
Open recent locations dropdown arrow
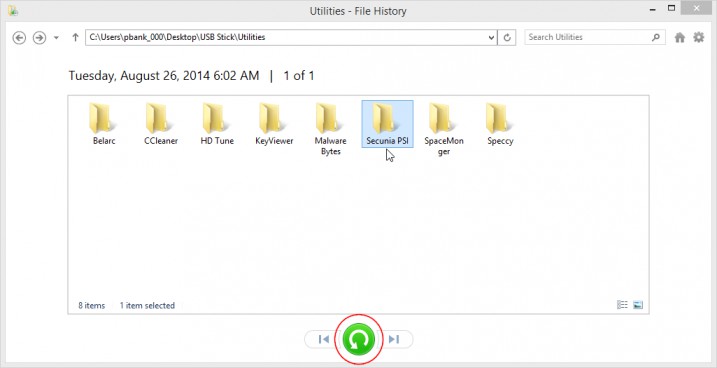pos(56,37)
